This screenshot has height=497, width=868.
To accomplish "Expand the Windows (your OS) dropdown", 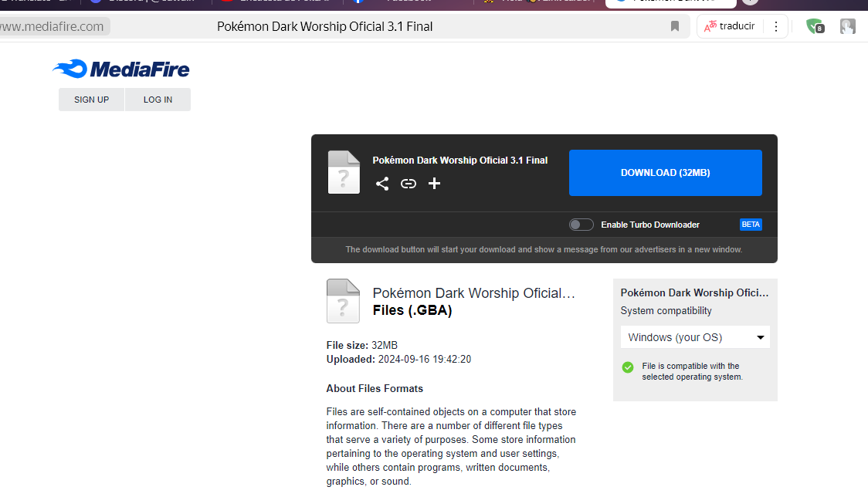I will tap(695, 337).
